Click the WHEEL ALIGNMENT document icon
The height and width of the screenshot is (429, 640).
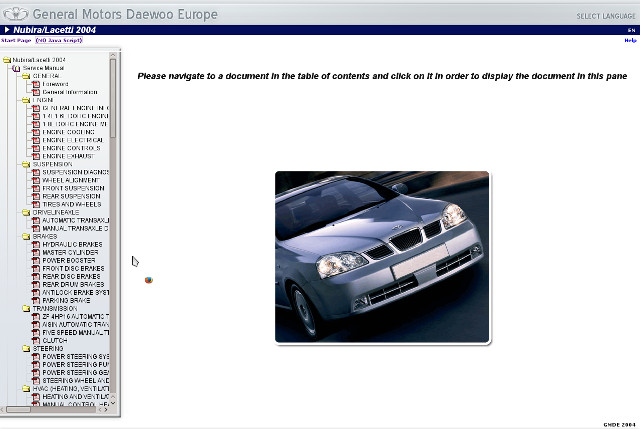(36, 180)
